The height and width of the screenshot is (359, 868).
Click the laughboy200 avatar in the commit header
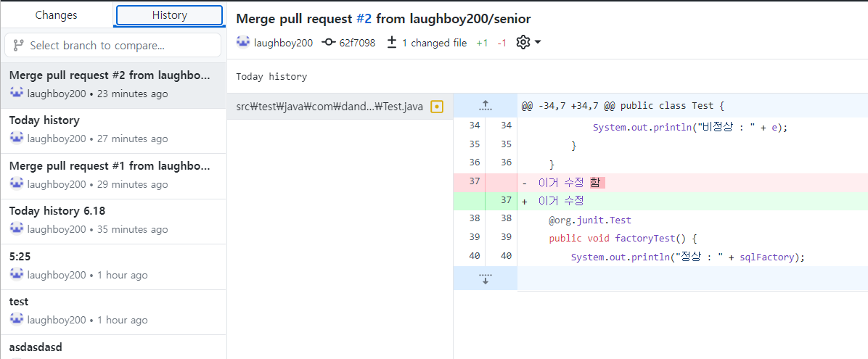pyautogui.click(x=244, y=43)
